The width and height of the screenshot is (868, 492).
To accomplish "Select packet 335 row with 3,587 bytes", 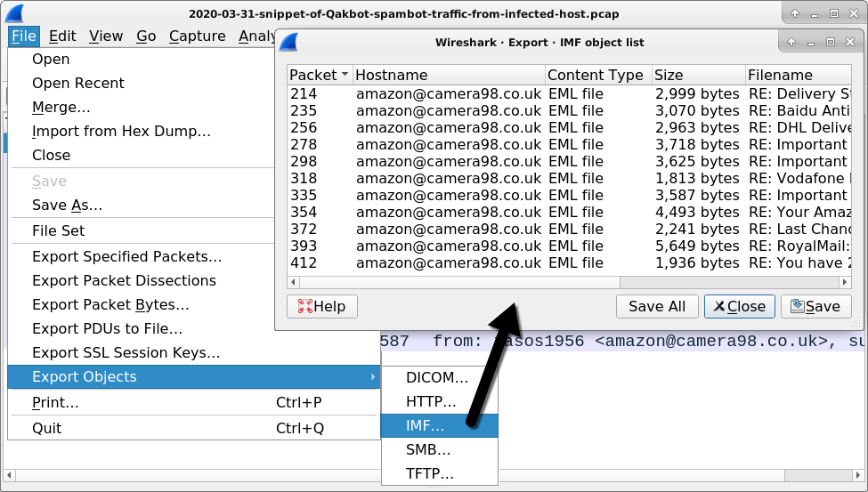I will (569, 196).
